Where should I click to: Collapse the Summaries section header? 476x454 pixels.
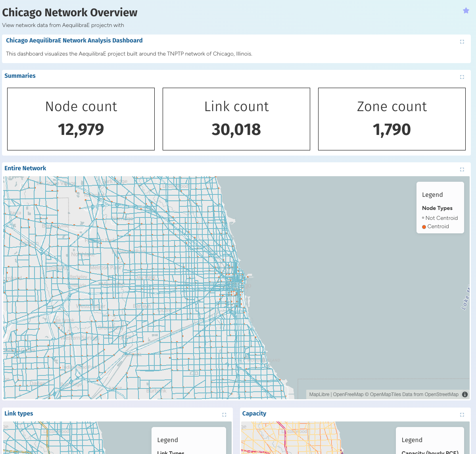pyautogui.click(x=20, y=76)
